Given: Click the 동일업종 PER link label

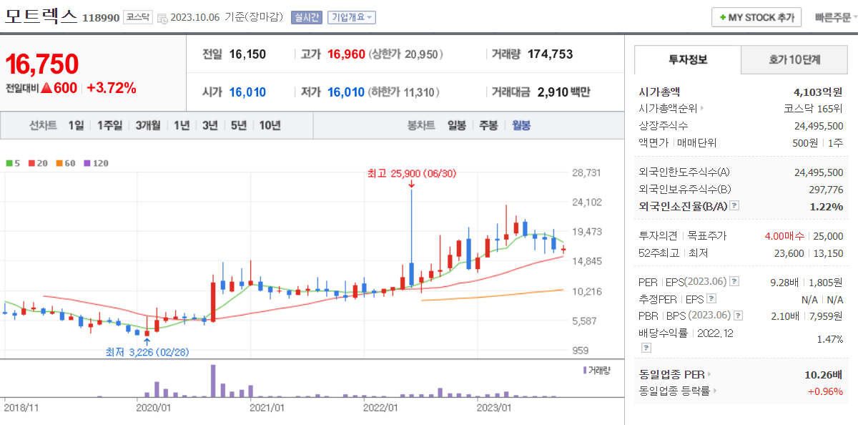Looking at the screenshot, I should tap(672, 374).
